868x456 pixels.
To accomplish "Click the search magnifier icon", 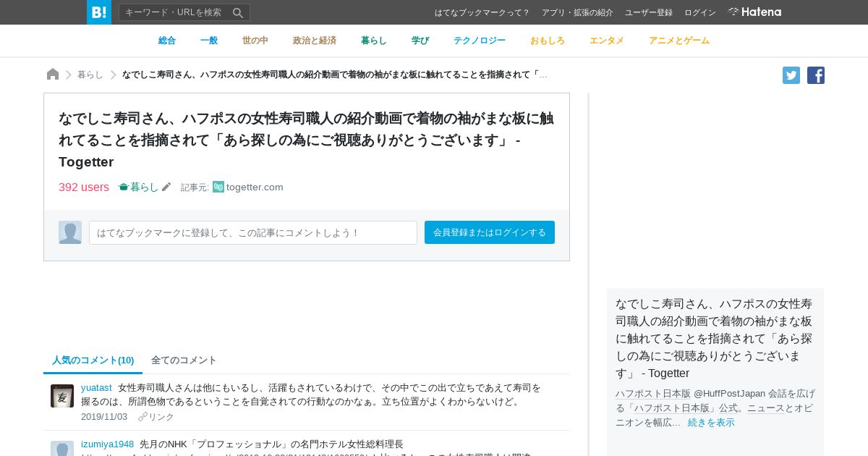I will pos(238,12).
